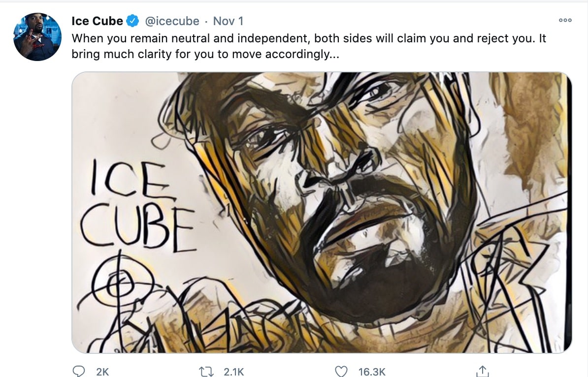Click the circled crosshair doodle in the artwork
The width and height of the screenshot is (588, 377).
pos(114,281)
